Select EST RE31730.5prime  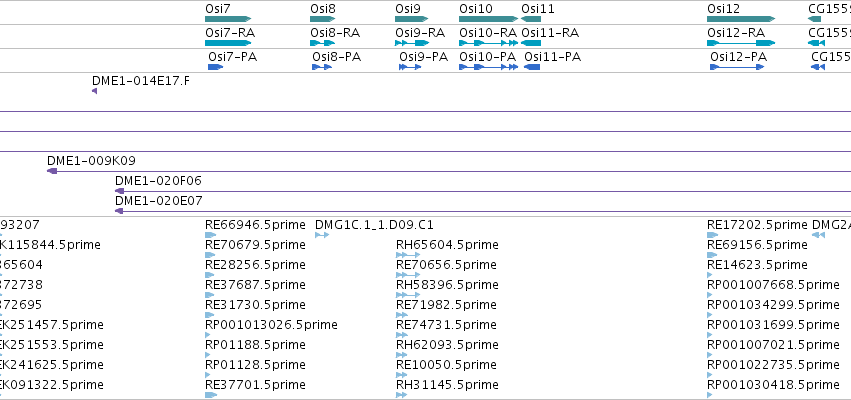click(256, 304)
